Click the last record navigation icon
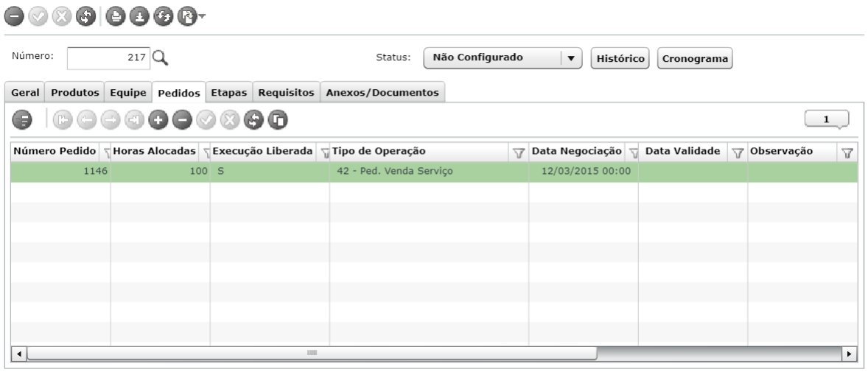 pos(134,120)
